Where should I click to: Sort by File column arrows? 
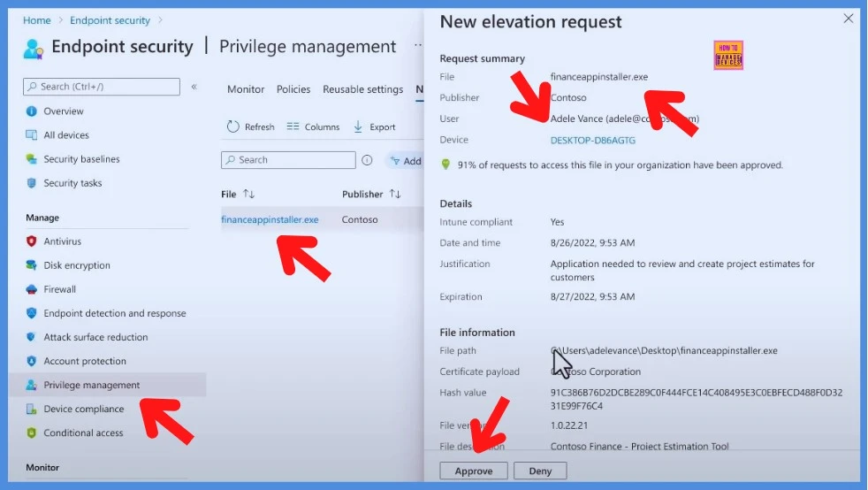click(x=249, y=194)
